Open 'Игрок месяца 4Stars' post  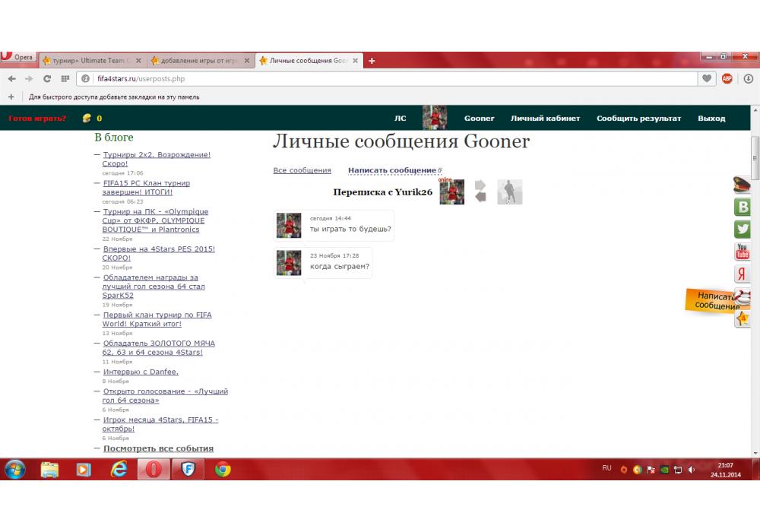[160, 424]
